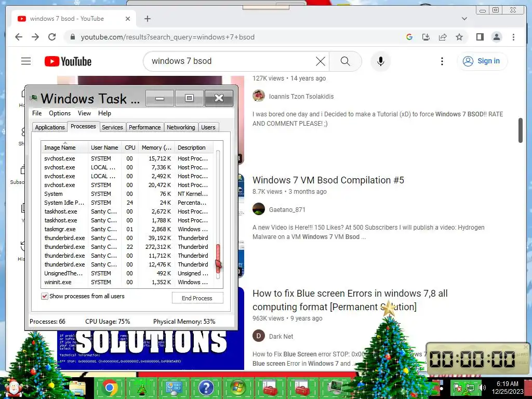Click the clock showing 6:19 AM
This screenshot has width=532, height=399.
pyautogui.click(x=508, y=388)
